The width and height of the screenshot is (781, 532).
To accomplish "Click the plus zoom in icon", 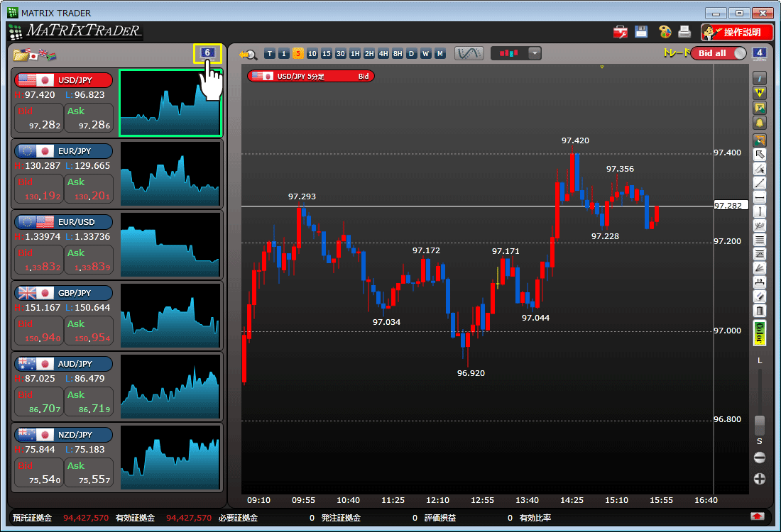I will [x=760, y=479].
